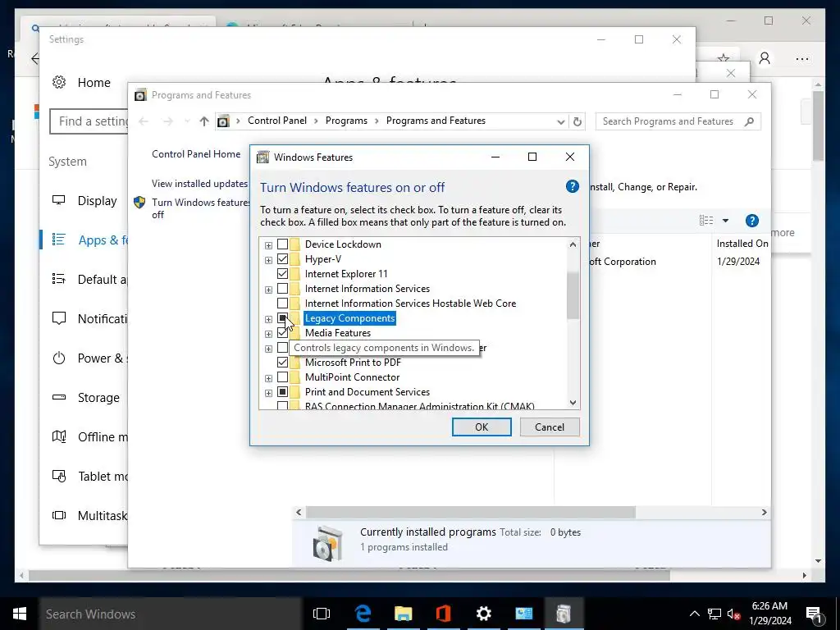Uncheck the Internet Explorer 11 checkbox

(282, 274)
